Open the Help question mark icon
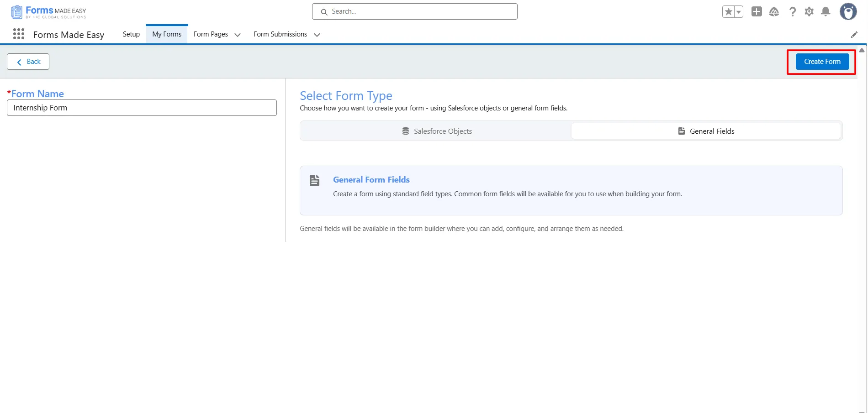This screenshot has height=413, width=868. point(793,12)
